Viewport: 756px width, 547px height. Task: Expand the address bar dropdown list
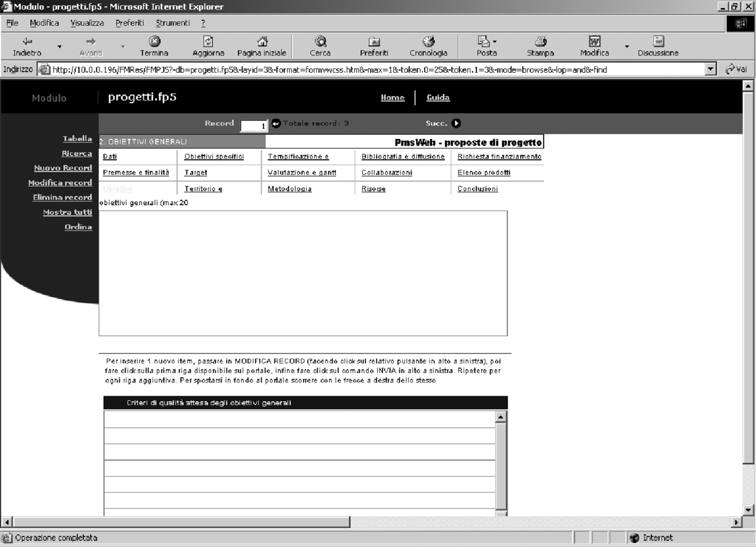click(711, 69)
